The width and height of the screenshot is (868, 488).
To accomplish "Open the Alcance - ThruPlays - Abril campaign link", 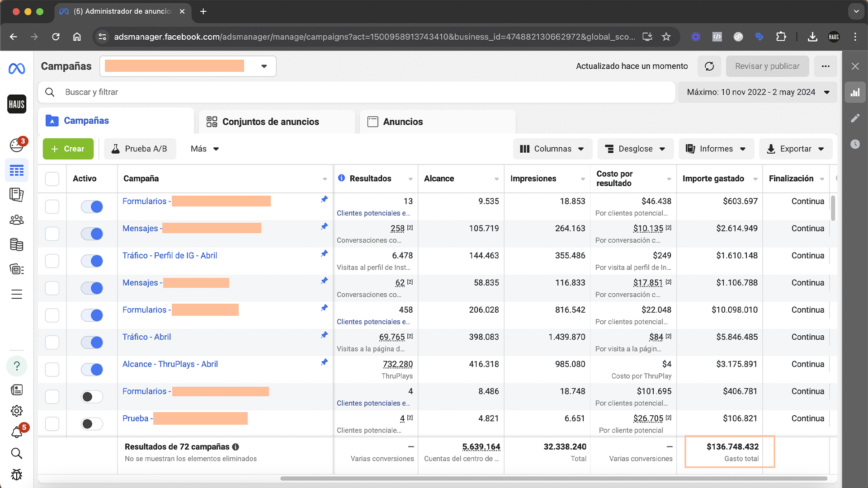I will point(170,364).
